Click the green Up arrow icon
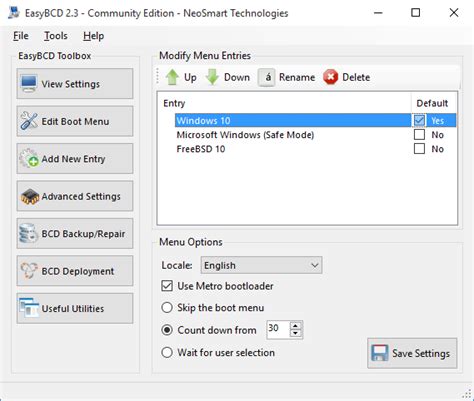 pos(172,77)
